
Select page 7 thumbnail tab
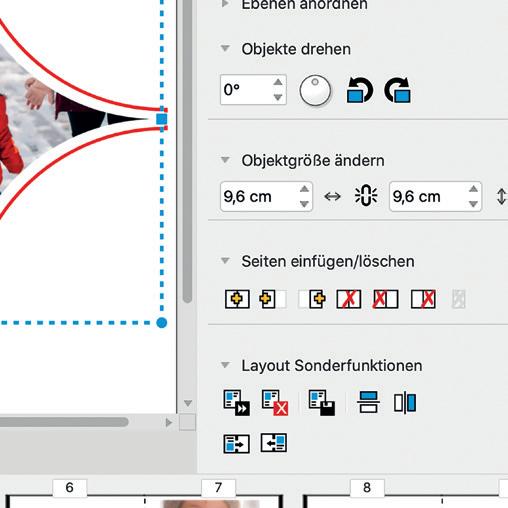click(x=218, y=487)
